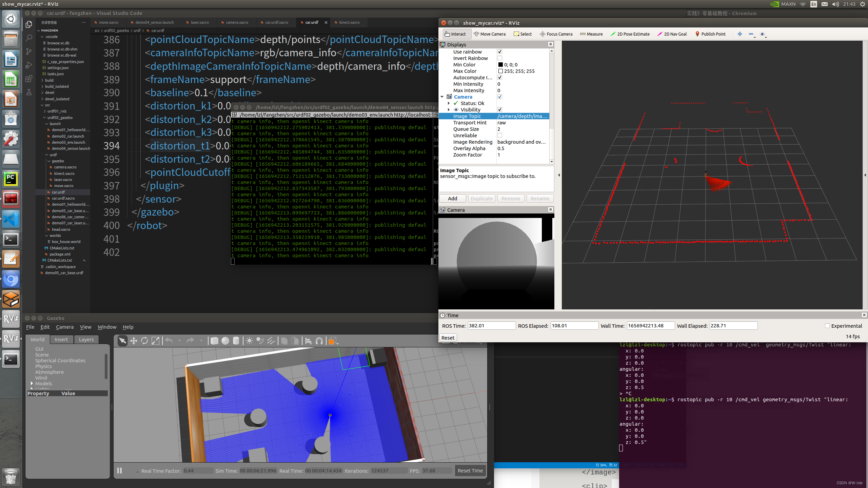Expand Visibility row arrow
This screenshot has height=488, width=868.
449,109
